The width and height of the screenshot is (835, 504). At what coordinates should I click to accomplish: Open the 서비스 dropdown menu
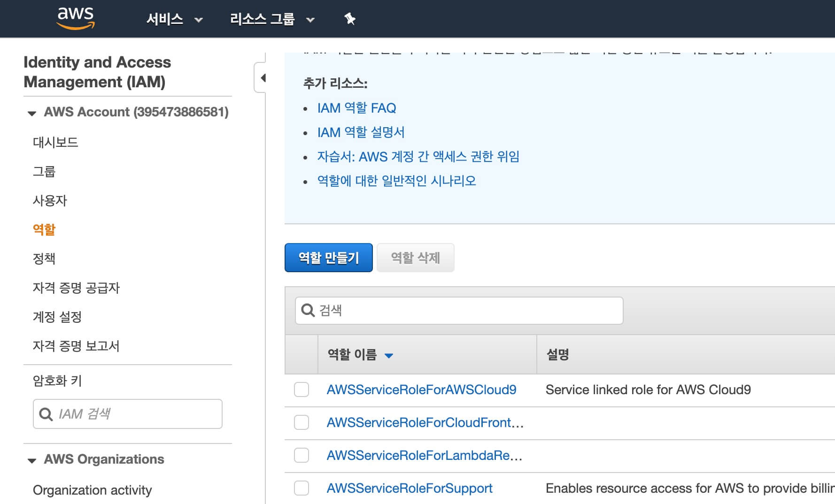tap(174, 19)
